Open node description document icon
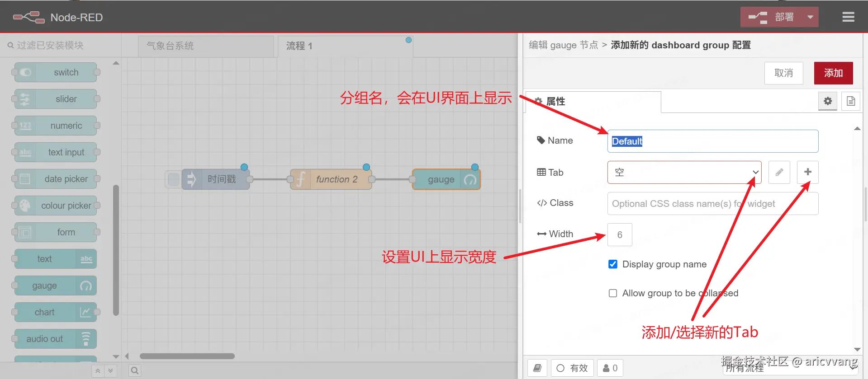868x379 pixels. point(851,101)
